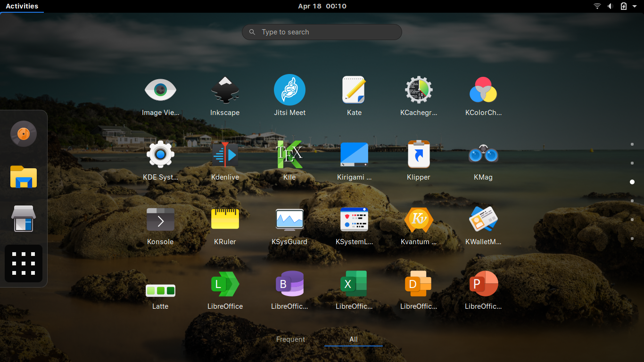Select the highlighted current page dot

(x=632, y=182)
